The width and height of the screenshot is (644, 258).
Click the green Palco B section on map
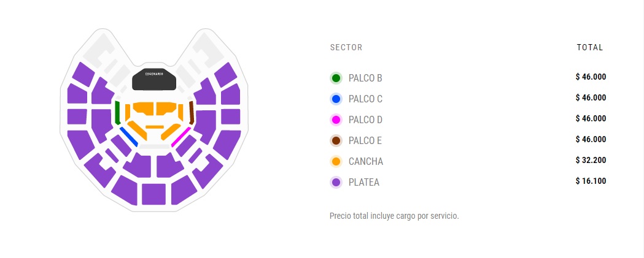coord(117,112)
